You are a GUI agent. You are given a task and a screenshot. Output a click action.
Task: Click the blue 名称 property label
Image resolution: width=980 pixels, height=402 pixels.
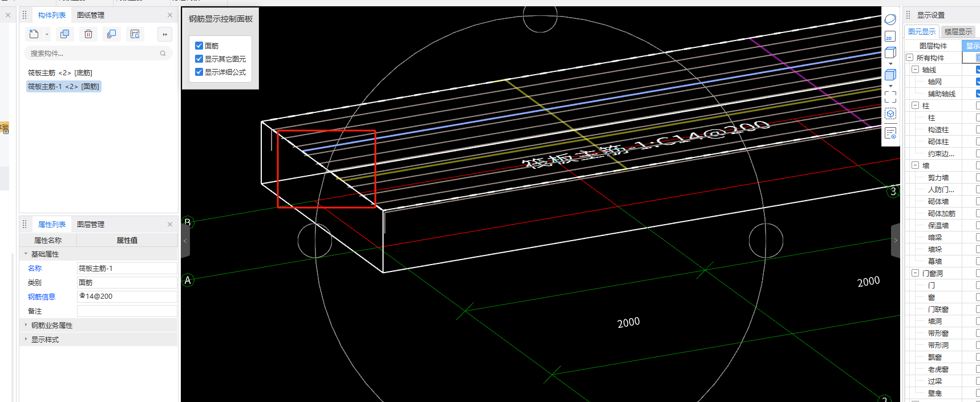[x=35, y=268]
